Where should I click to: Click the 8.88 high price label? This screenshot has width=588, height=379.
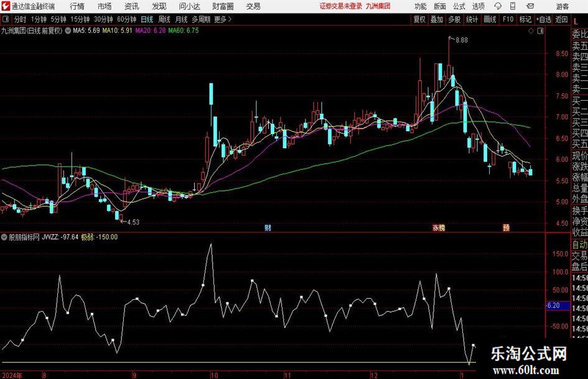click(462, 40)
